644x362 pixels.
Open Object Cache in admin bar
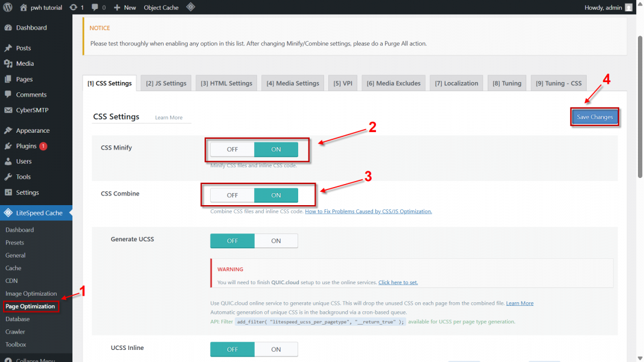[x=161, y=7]
